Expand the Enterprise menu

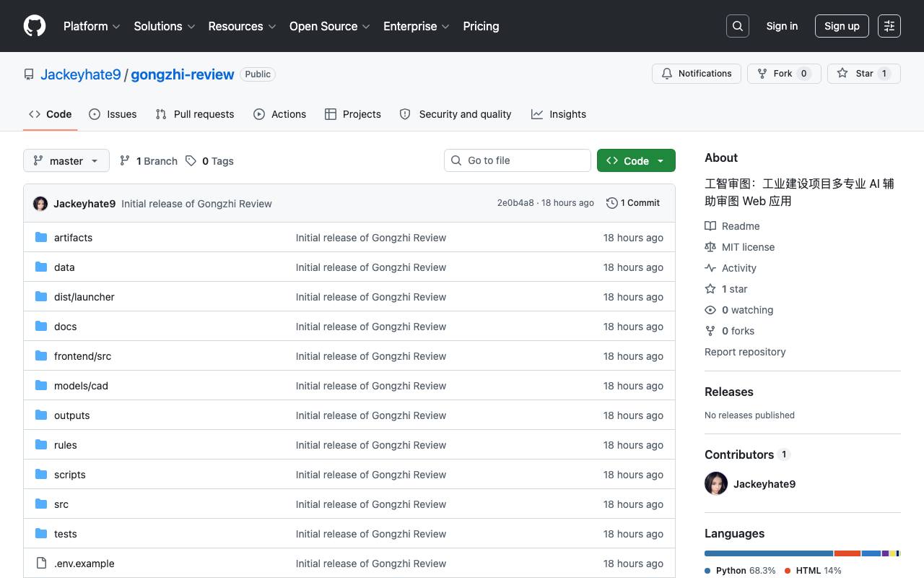(417, 26)
